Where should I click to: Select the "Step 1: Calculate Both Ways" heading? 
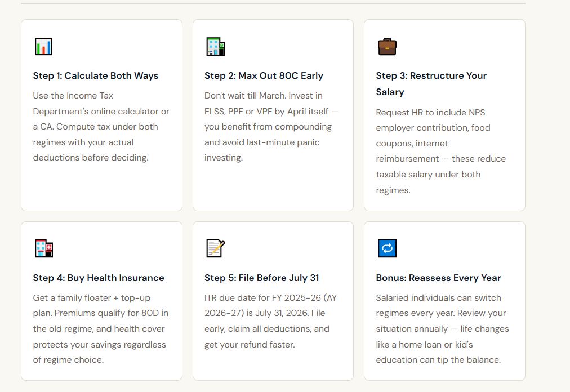tap(96, 76)
